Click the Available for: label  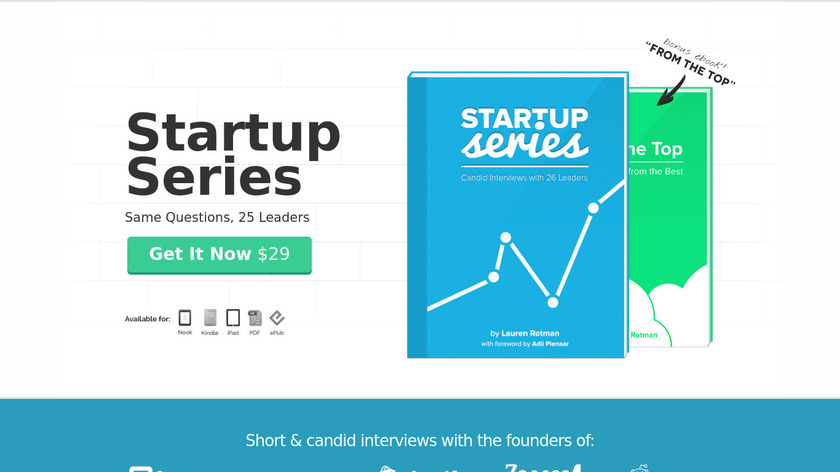(147, 319)
